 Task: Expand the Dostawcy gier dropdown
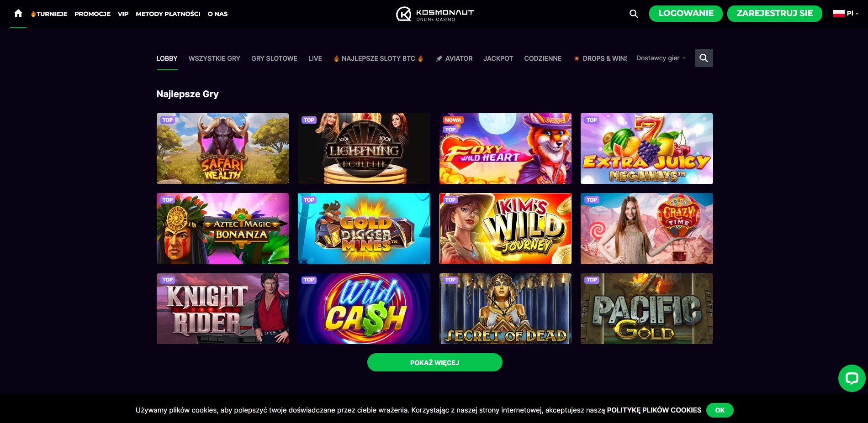(x=661, y=58)
